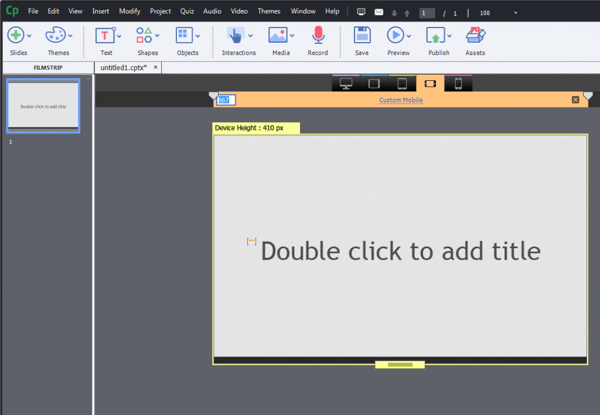This screenshot has width=600, height=415.
Task: Expand the Shapes dropdown arrow
Action: point(157,36)
